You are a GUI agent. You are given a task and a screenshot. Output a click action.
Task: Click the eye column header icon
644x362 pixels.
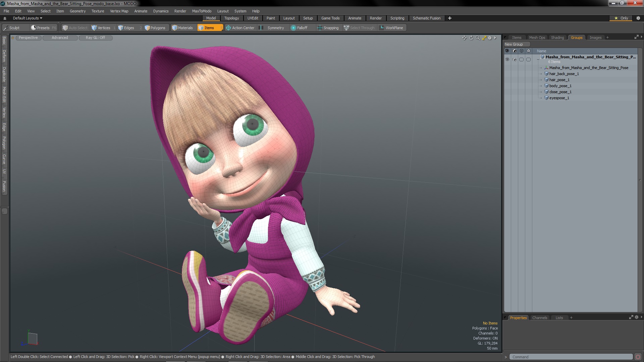point(507,51)
